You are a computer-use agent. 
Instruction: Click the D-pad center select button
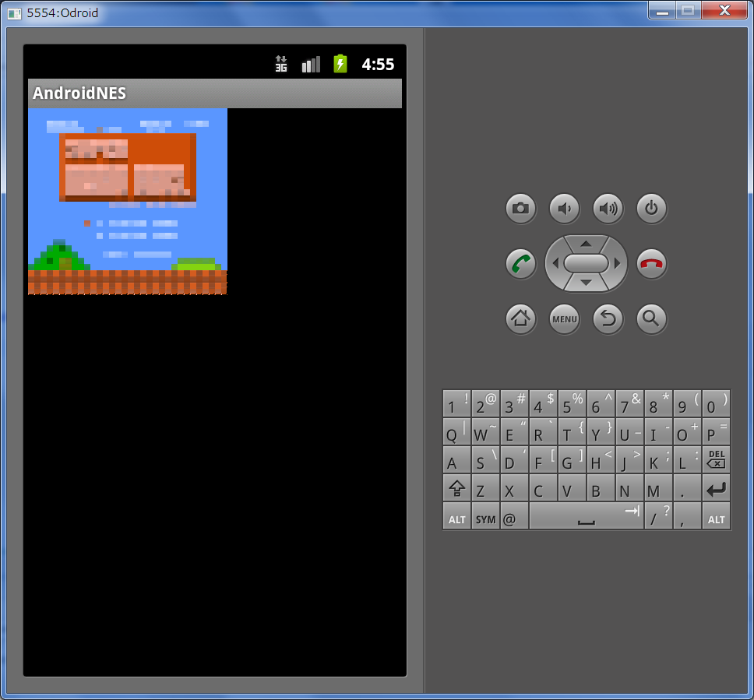click(x=586, y=263)
